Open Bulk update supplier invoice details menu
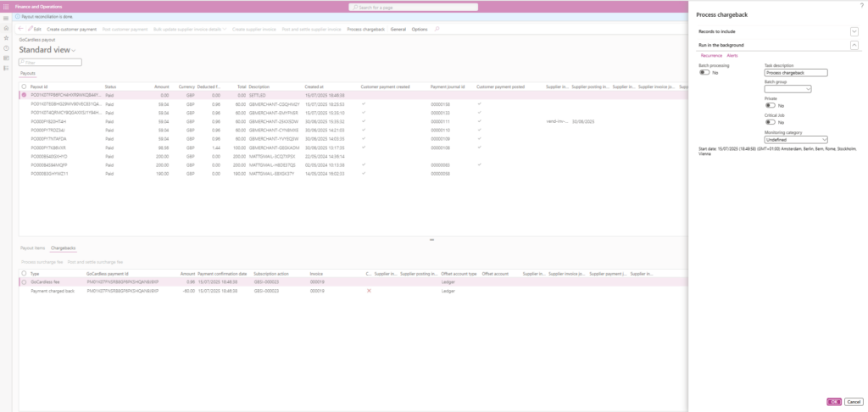The height and width of the screenshot is (412, 868). (190, 29)
